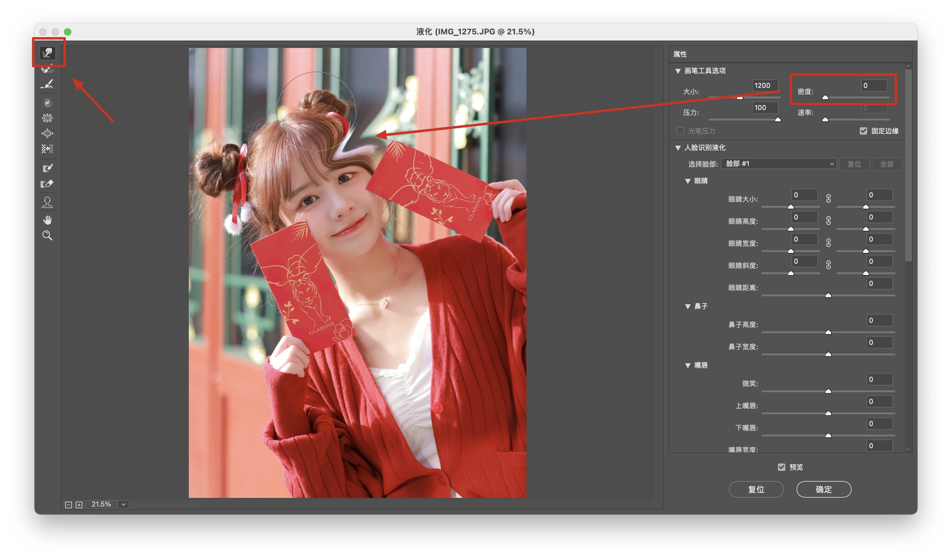The image size is (952, 560).
Task: Collapse the 眼睛 section
Action: 688,181
